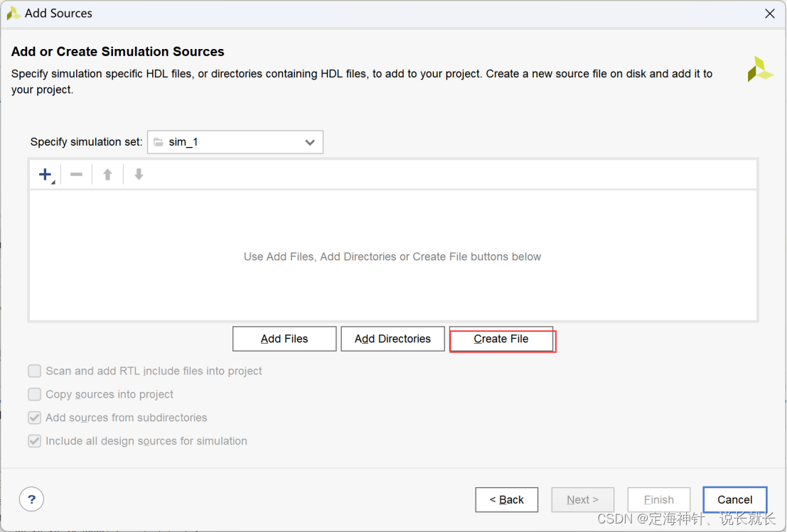787x532 pixels.
Task: Click the Create File button
Action: click(501, 339)
